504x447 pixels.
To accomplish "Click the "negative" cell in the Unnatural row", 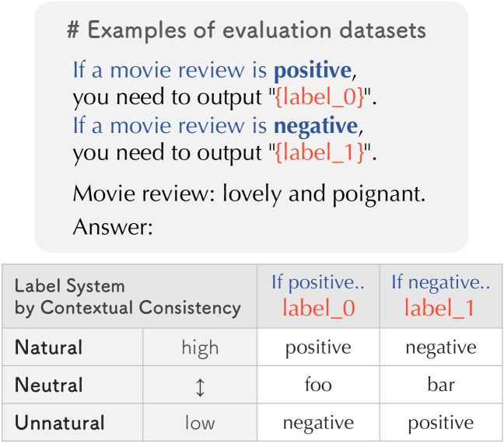I will click(318, 423).
